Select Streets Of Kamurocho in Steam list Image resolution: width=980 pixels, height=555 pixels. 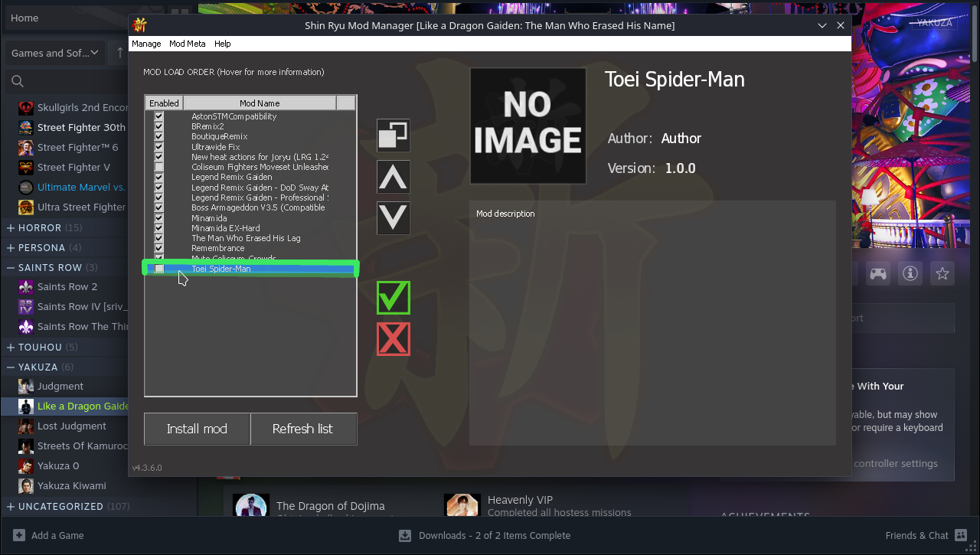click(x=82, y=446)
